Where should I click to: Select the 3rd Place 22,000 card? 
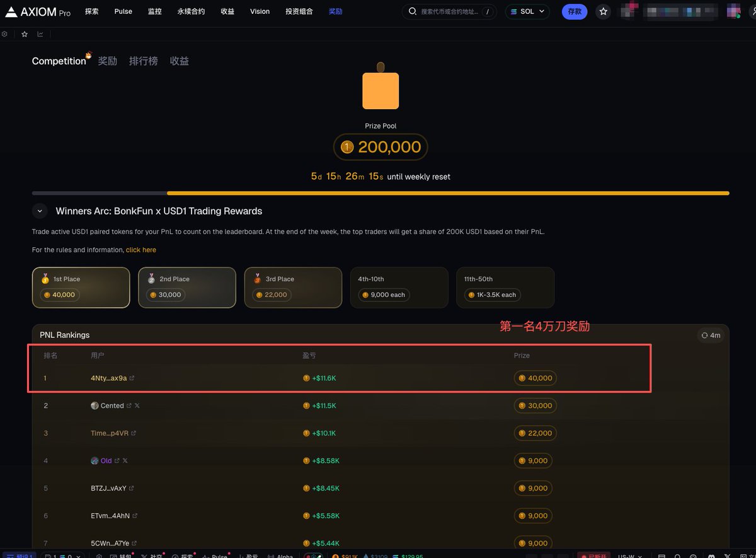coord(293,288)
